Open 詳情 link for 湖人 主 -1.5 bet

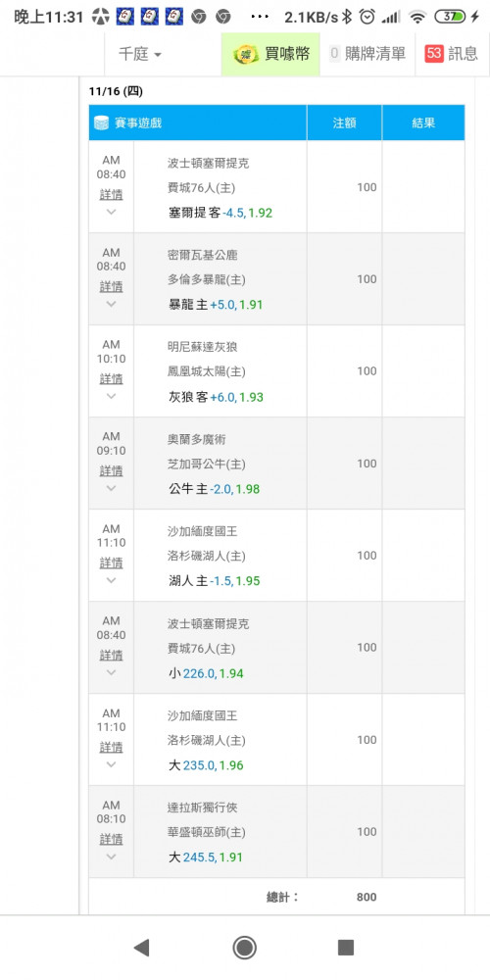click(x=112, y=563)
